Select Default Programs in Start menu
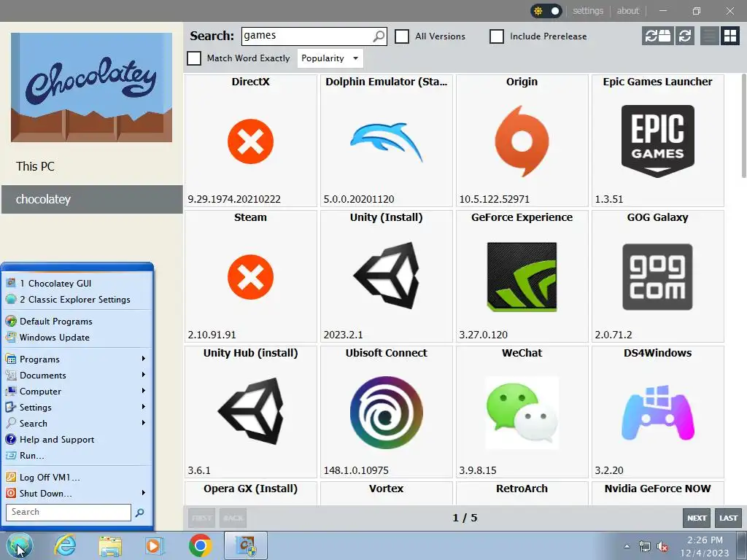 tap(77, 322)
